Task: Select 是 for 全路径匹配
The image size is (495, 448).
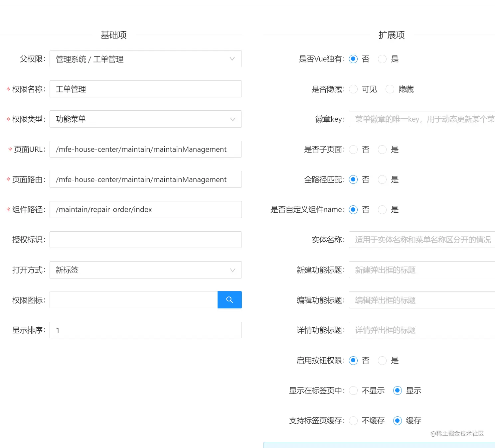Action: pos(382,179)
